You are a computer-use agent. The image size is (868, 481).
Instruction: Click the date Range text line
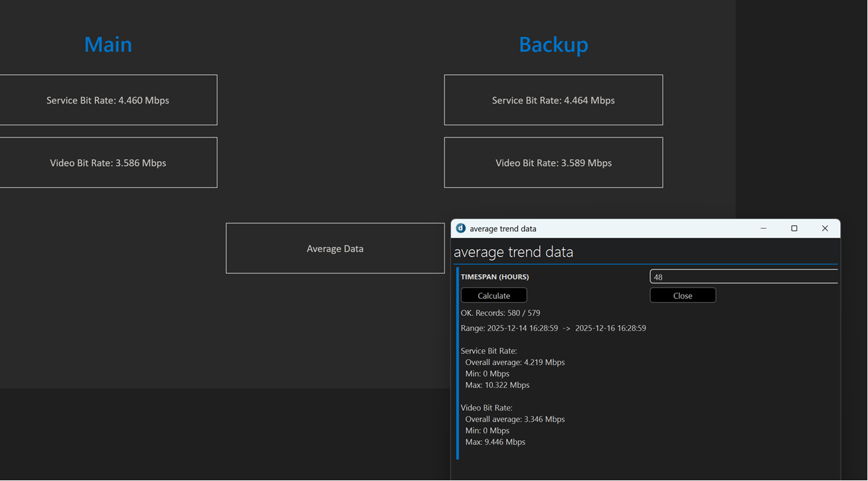pos(553,328)
